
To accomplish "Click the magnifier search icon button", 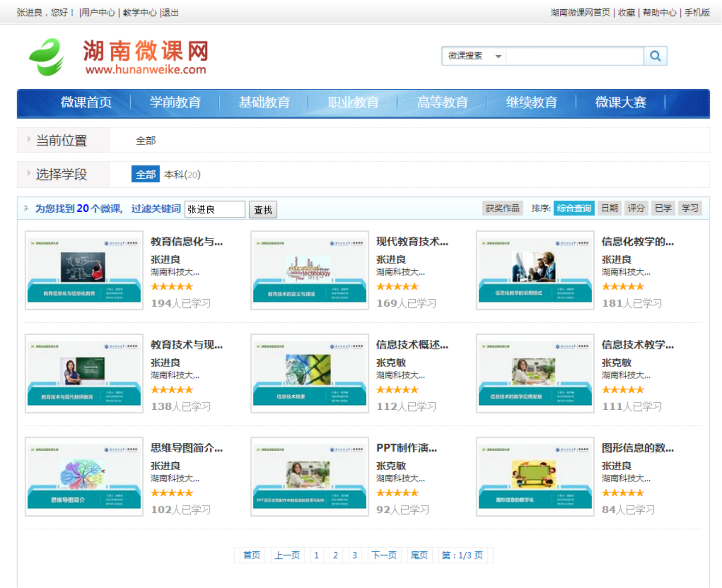I will pyautogui.click(x=655, y=56).
